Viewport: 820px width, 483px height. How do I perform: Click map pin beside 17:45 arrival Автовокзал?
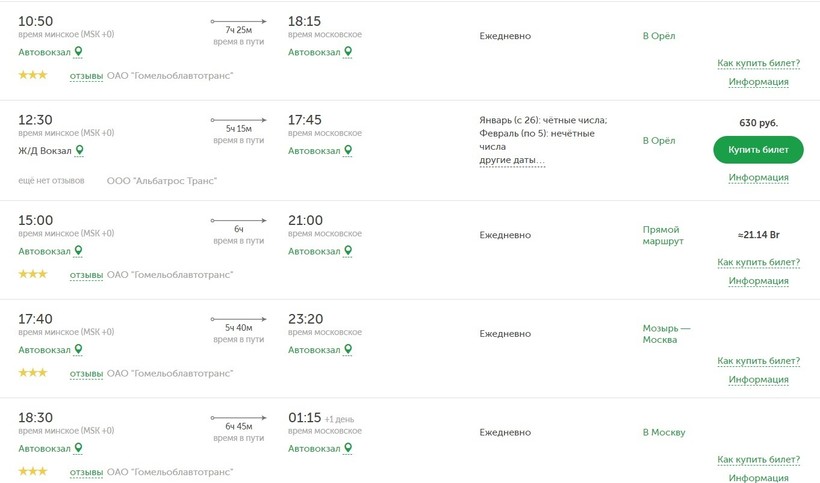point(348,151)
